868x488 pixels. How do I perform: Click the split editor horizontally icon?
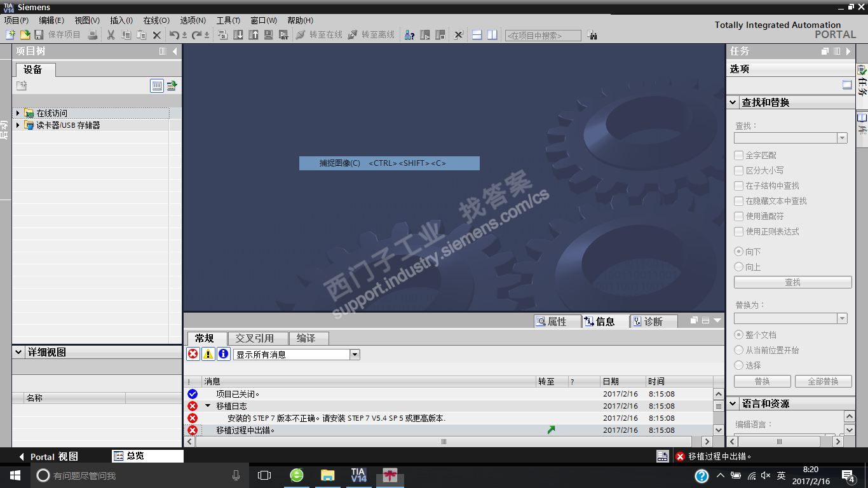[x=477, y=35]
